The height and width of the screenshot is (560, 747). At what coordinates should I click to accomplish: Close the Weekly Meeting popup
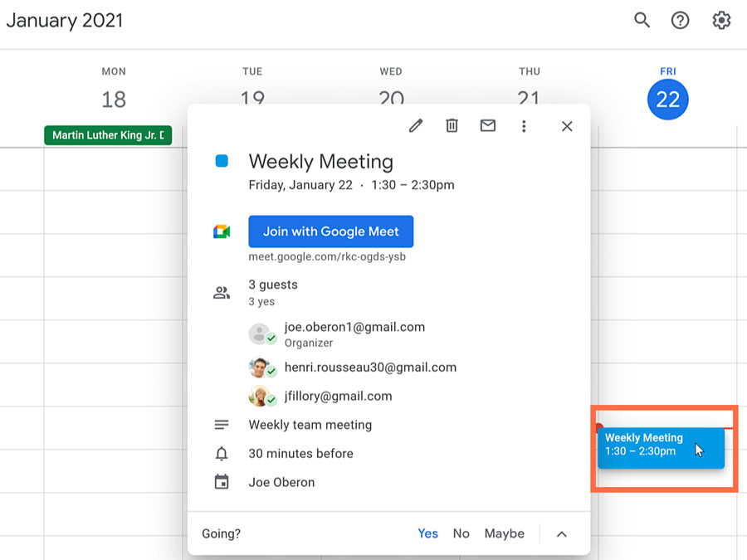pyautogui.click(x=567, y=126)
